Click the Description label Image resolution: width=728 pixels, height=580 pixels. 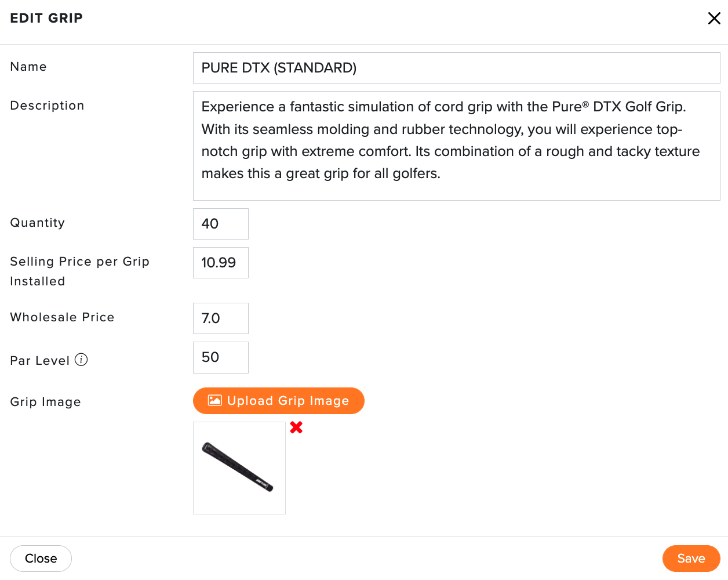coord(48,106)
